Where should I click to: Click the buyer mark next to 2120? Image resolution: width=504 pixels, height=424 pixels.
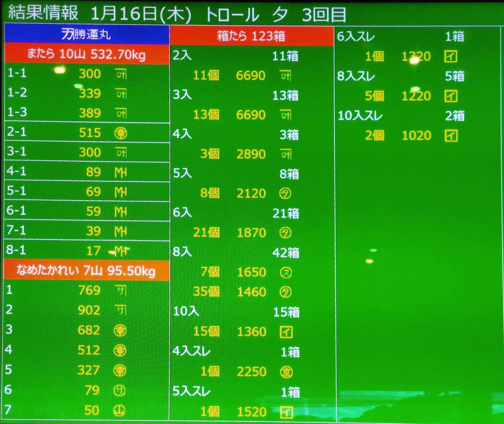click(x=285, y=193)
